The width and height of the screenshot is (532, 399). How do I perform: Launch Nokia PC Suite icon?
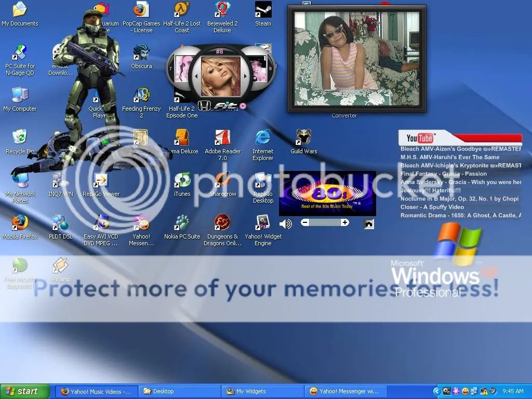tap(182, 227)
